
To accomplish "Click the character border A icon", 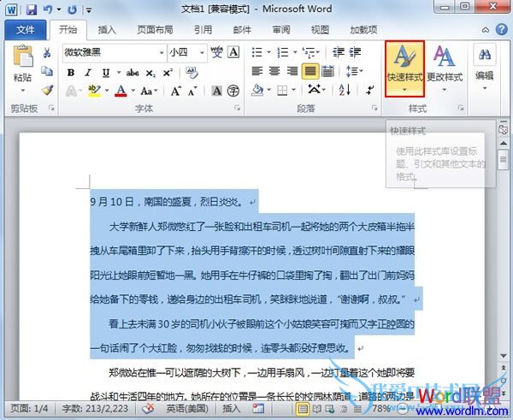I will pos(233,52).
